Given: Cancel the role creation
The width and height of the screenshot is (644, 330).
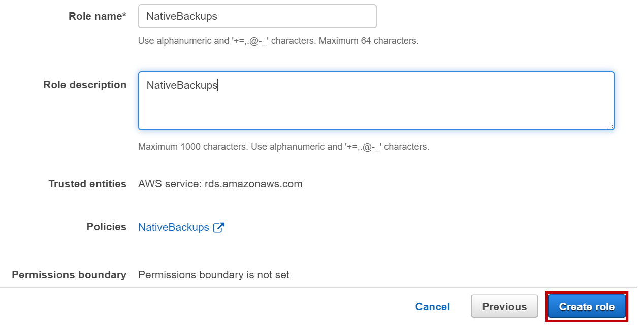Looking at the screenshot, I should (x=432, y=307).
